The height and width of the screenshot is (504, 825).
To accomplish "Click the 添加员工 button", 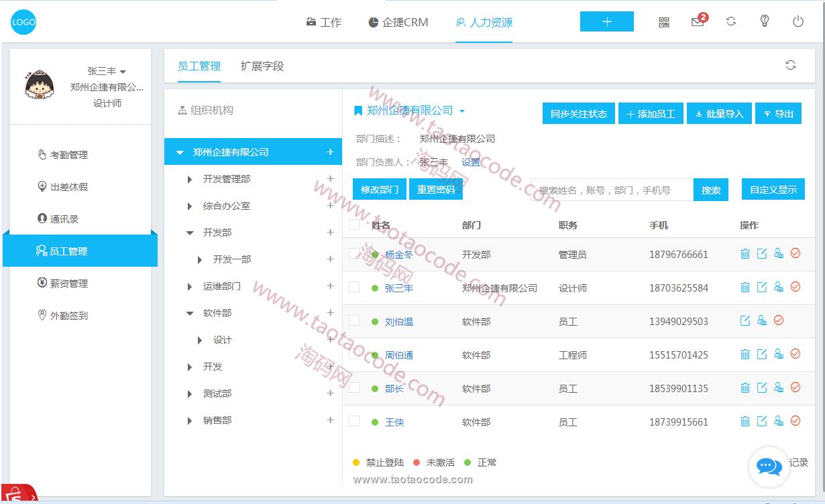I will pos(651,114).
